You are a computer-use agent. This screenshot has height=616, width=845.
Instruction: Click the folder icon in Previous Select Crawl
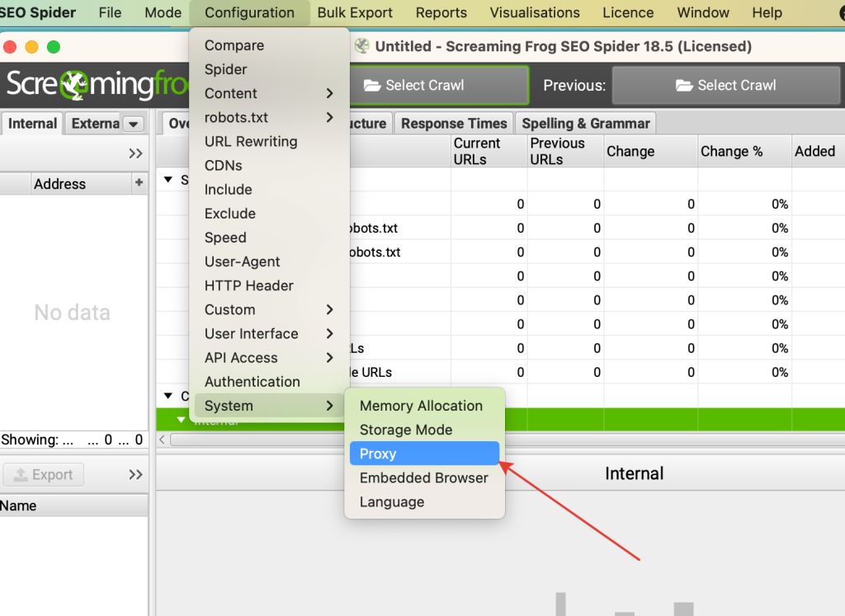682,85
